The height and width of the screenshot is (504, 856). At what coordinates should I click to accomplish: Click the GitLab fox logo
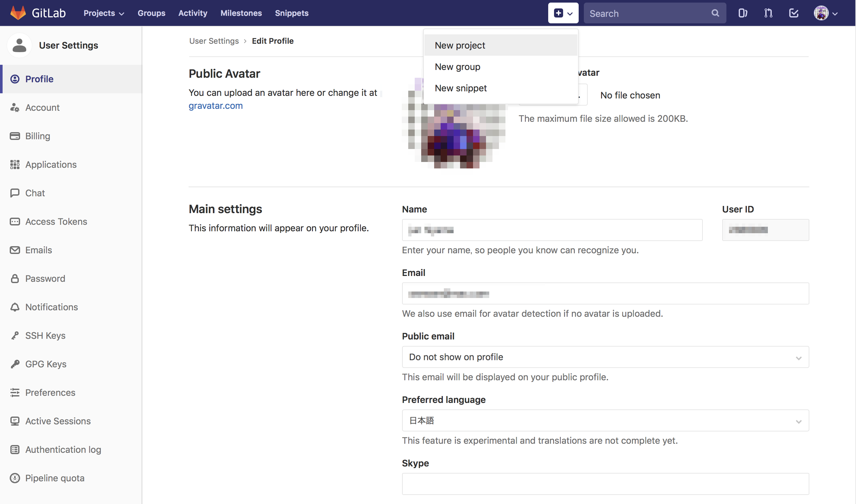tap(18, 12)
